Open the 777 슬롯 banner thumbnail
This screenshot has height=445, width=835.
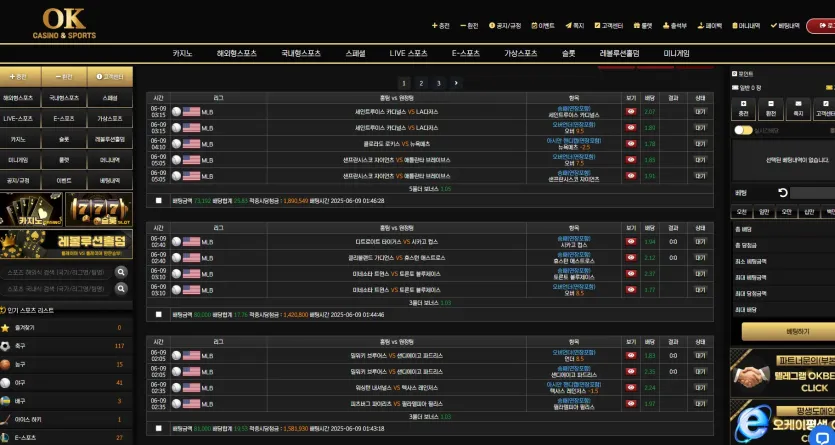pyautogui.click(x=99, y=210)
